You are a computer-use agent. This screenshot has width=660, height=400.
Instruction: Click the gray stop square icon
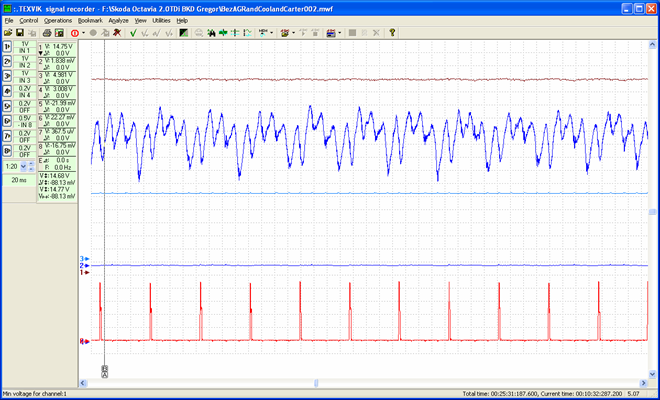[352, 32]
